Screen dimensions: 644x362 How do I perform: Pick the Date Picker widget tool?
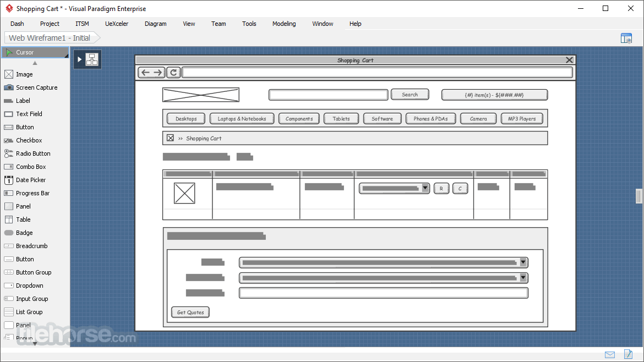[30, 180]
